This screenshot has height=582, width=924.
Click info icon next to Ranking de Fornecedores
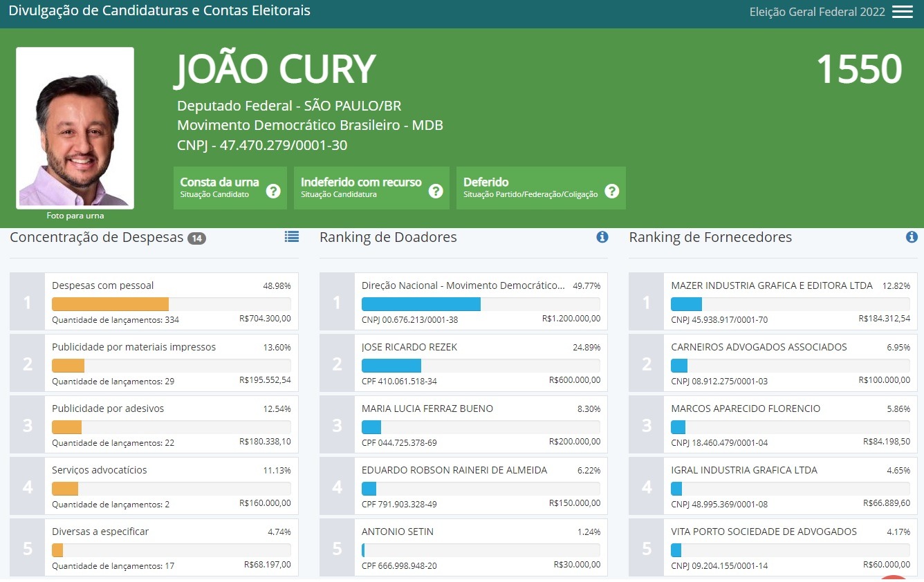(912, 237)
